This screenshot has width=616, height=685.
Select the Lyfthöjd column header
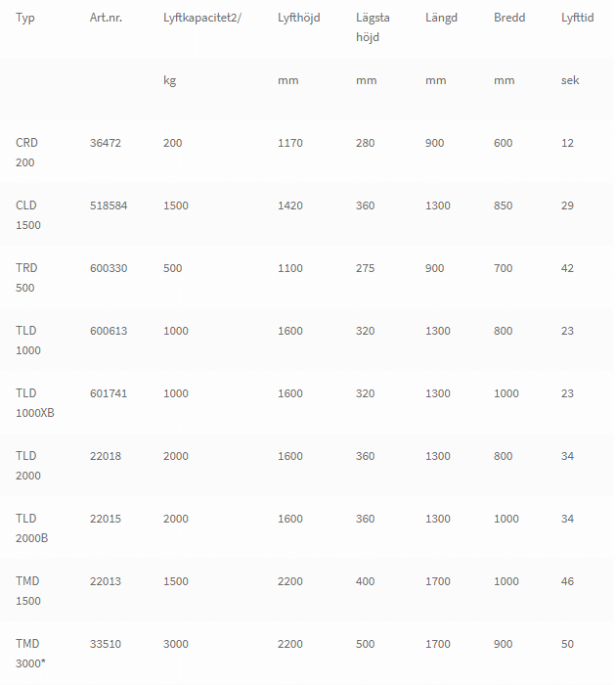point(299,18)
